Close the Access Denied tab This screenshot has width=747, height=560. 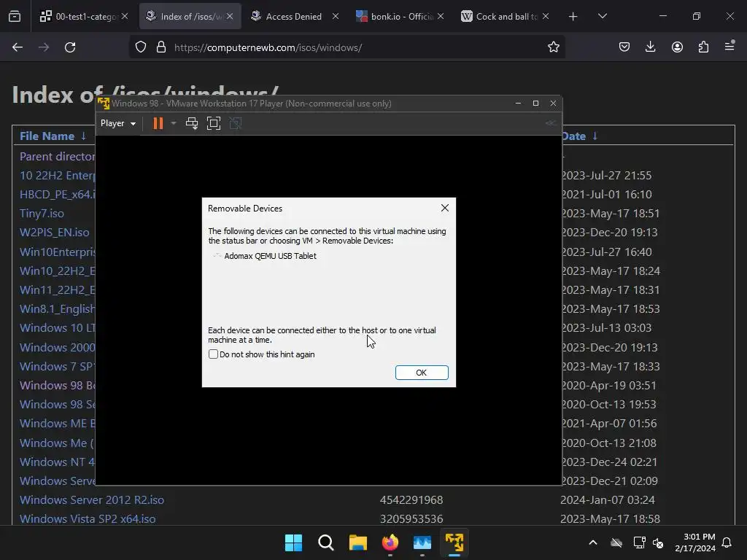coord(336,16)
